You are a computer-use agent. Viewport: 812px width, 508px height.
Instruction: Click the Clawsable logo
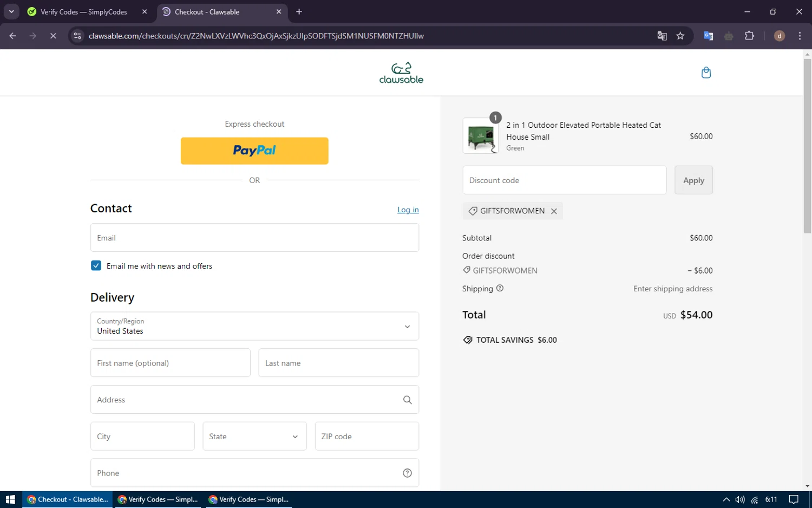point(401,73)
